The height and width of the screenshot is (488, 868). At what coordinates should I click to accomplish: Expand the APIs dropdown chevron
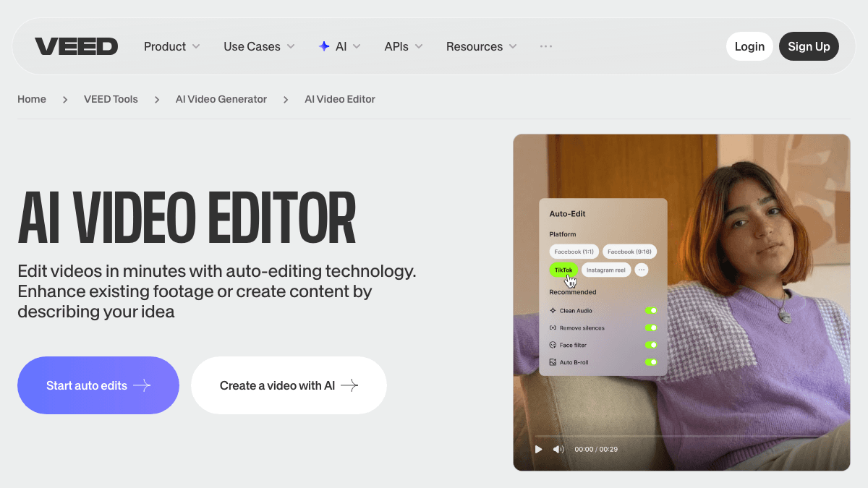tap(419, 46)
